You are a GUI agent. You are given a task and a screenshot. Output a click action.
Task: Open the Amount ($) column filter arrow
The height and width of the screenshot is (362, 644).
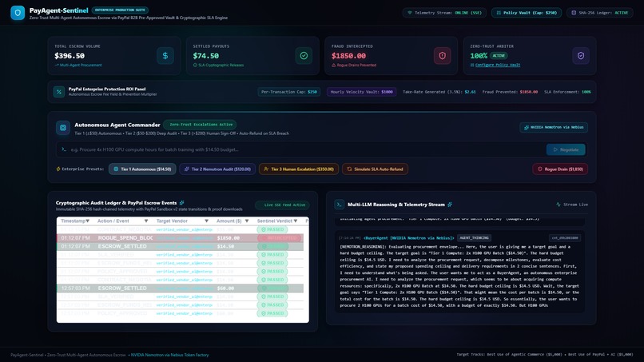coord(246,221)
